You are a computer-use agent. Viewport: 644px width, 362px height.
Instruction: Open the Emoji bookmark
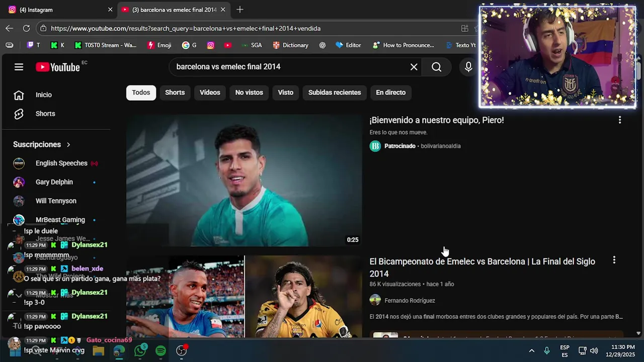click(159, 45)
